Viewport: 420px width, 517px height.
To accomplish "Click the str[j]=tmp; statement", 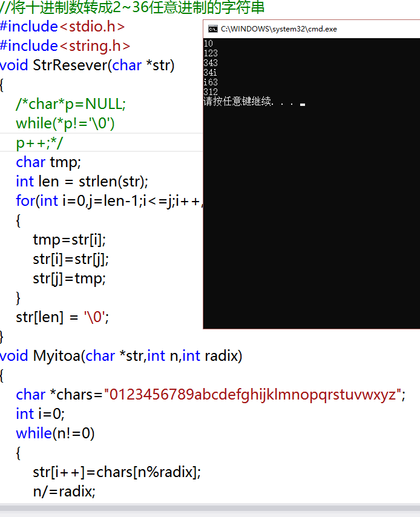I will (69, 278).
